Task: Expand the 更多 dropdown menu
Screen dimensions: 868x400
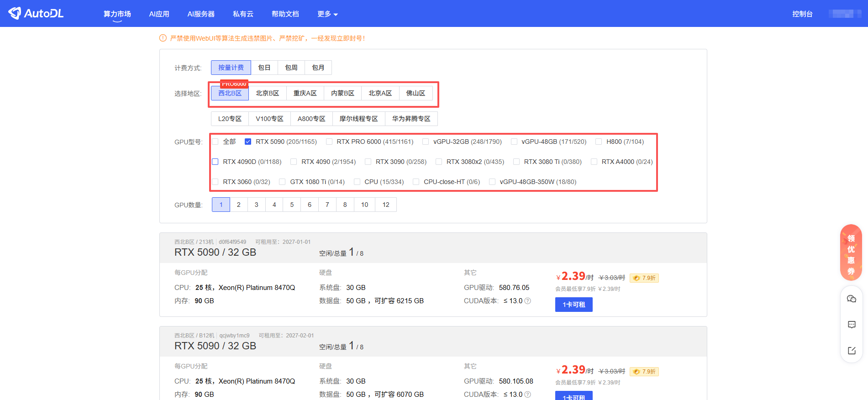Action: tap(327, 14)
